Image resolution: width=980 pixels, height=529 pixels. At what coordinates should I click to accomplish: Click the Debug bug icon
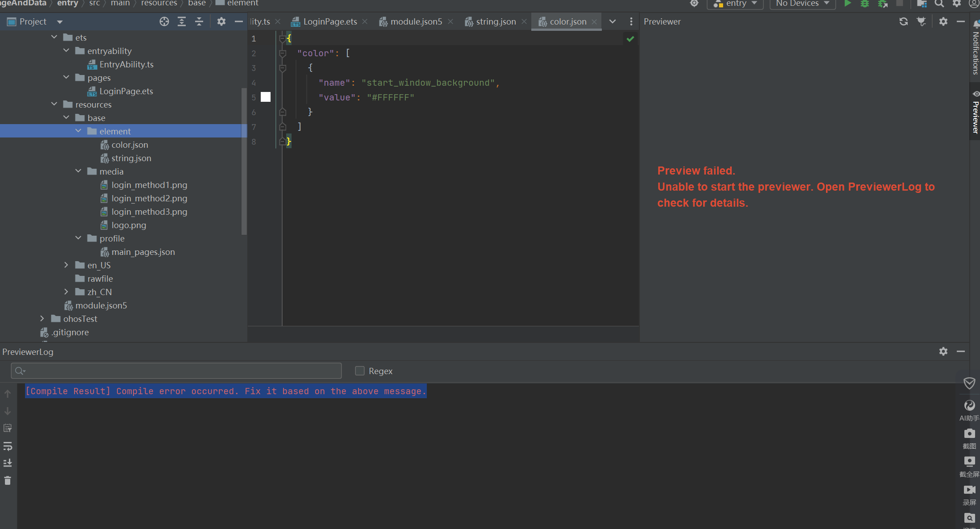865,4
